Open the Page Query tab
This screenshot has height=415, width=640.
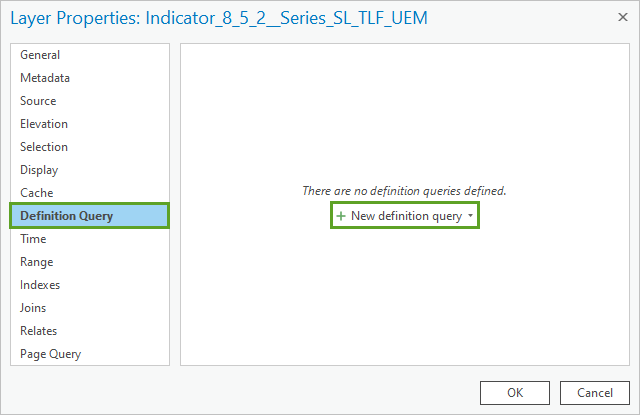(x=51, y=354)
